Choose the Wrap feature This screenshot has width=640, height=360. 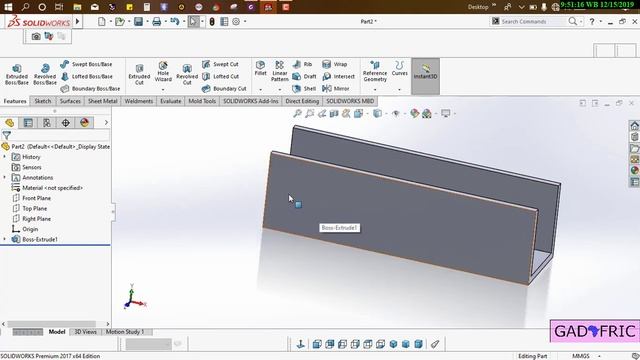click(x=335, y=64)
